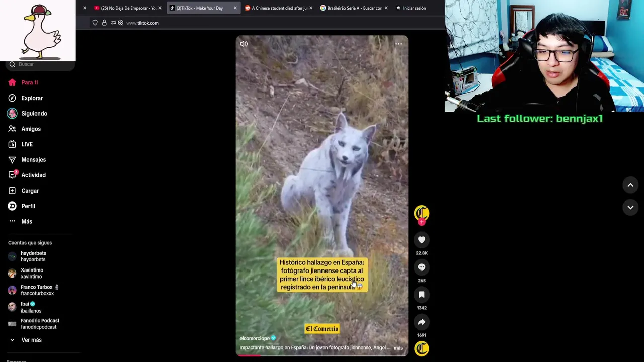Click the 22.8K likes count
Viewport: 644px width, 362px height.
[x=422, y=253]
